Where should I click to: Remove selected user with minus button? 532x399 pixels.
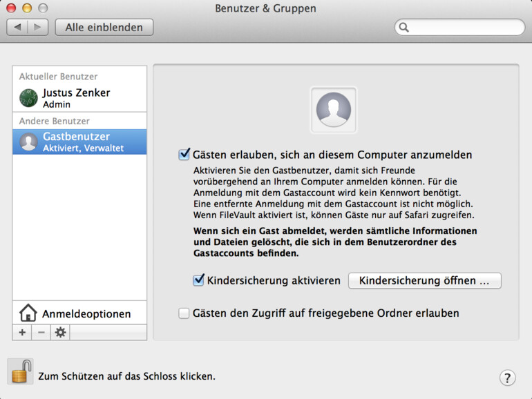tap(41, 332)
